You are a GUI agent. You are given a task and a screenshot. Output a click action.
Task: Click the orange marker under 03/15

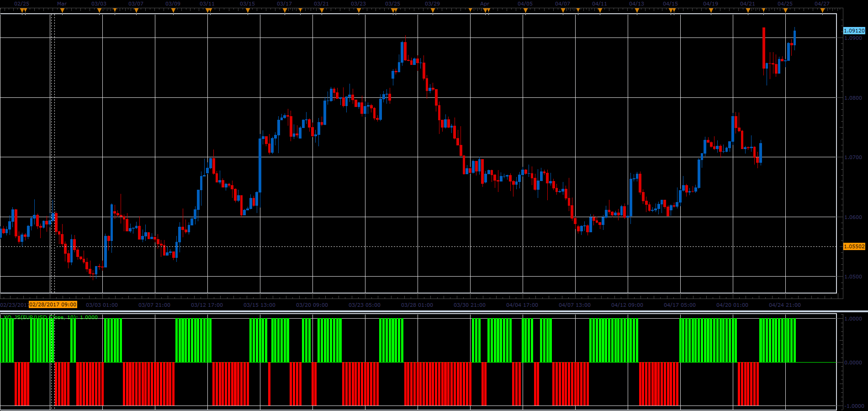(248, 10)
